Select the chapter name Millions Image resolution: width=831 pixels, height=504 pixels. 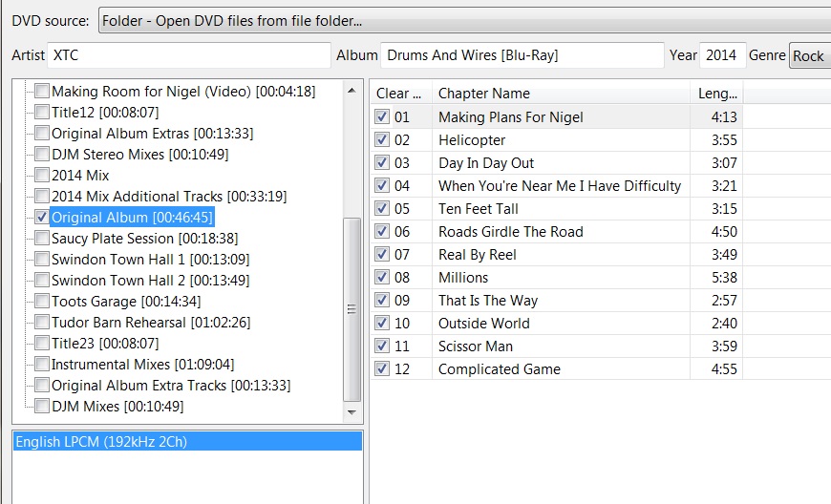tap(463, 278)
